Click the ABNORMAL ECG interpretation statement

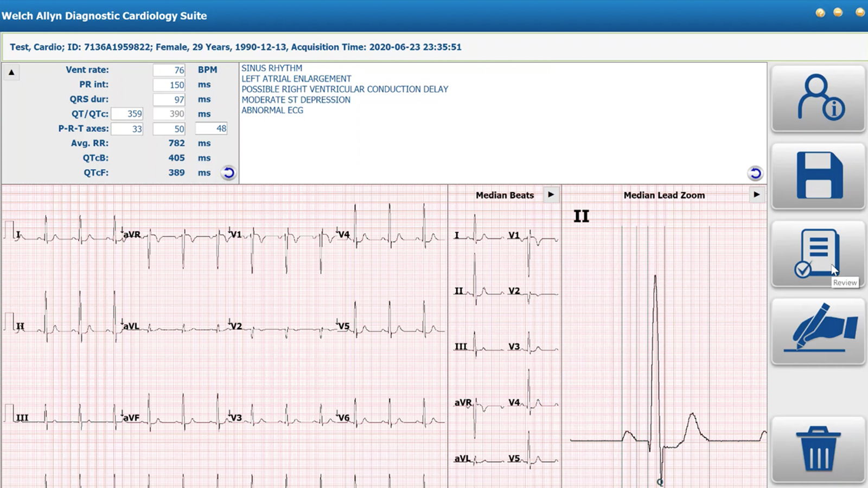[x=272, y=110]
